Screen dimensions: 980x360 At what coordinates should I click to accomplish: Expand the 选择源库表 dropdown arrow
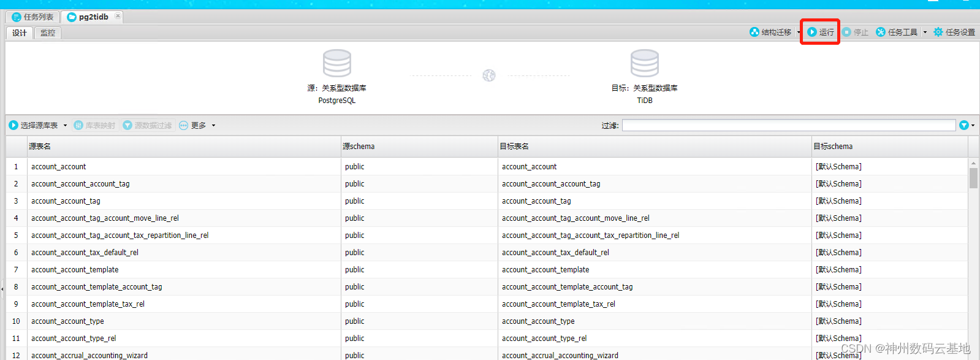coord(65,126)
